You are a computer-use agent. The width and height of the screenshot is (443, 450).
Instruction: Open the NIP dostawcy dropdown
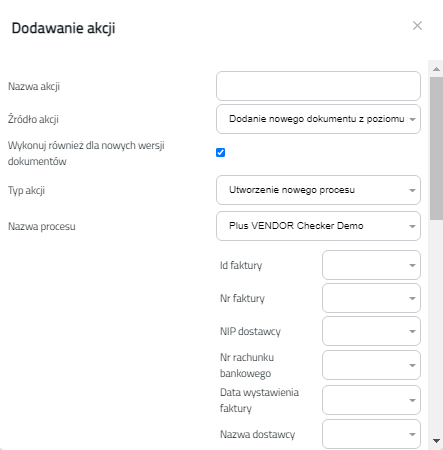pyautogui.click(x=371, y=331)
